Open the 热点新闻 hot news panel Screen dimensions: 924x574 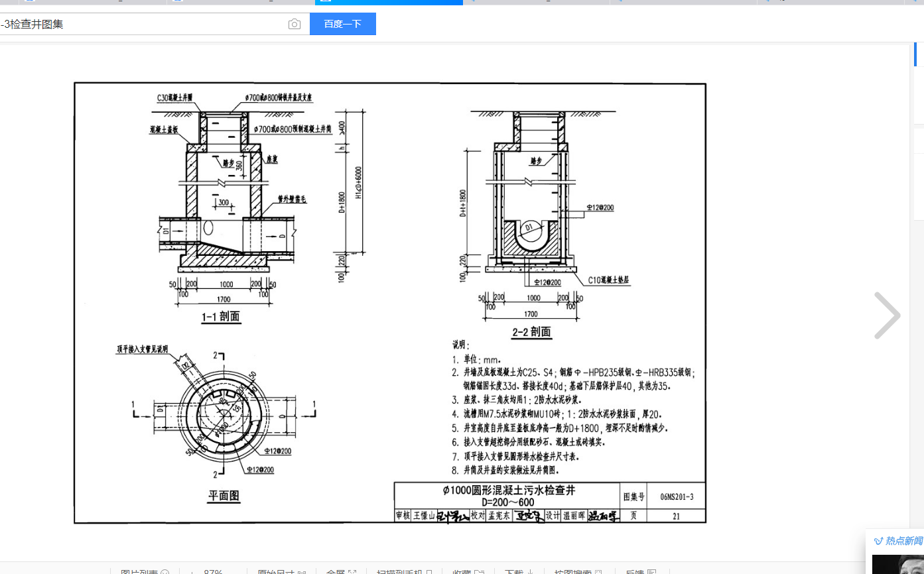[x=899, y=541]
